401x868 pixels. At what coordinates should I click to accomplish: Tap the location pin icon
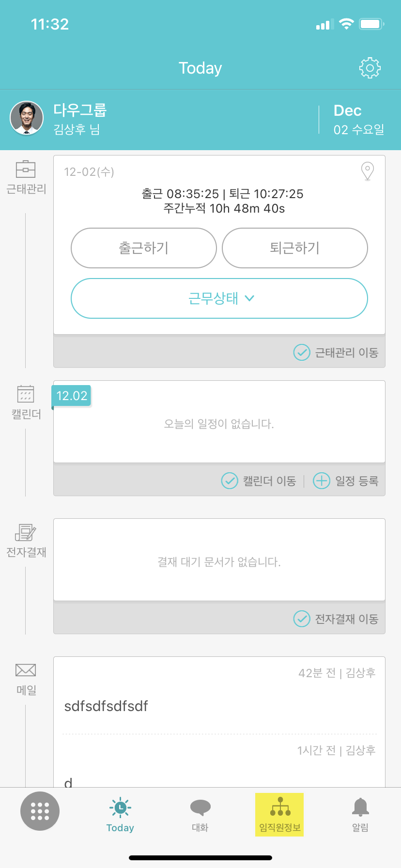coord(368,171)
